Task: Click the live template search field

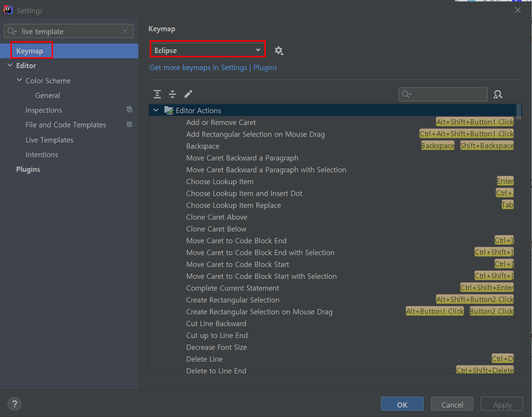Action: pos(69,31)
